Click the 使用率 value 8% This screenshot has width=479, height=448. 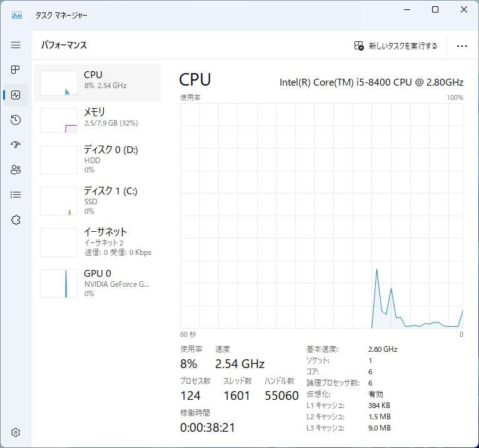click(188, 364)
